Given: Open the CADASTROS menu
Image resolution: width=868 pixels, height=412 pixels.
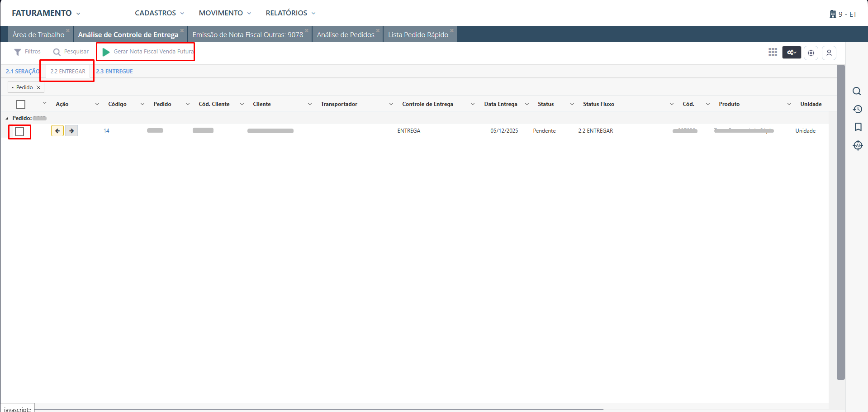Looking at the screenshot, I should tap(159, 13).
